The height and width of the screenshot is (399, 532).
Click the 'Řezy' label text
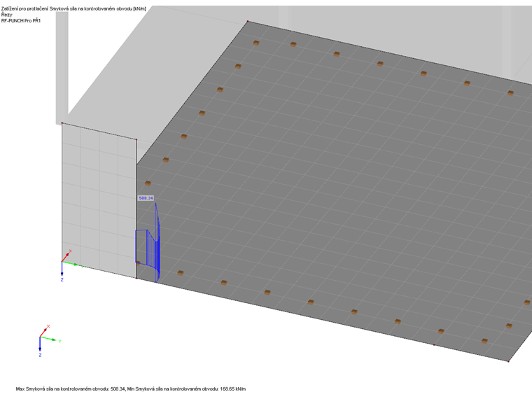click(6, 15)
